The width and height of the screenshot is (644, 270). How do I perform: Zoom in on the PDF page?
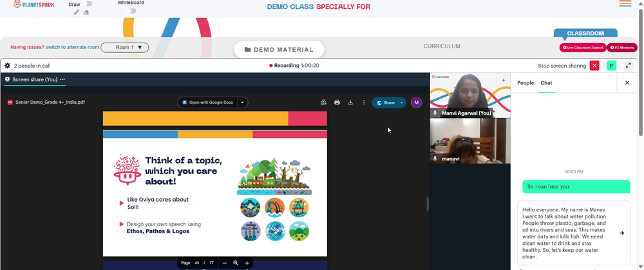[x=247, y=263]
